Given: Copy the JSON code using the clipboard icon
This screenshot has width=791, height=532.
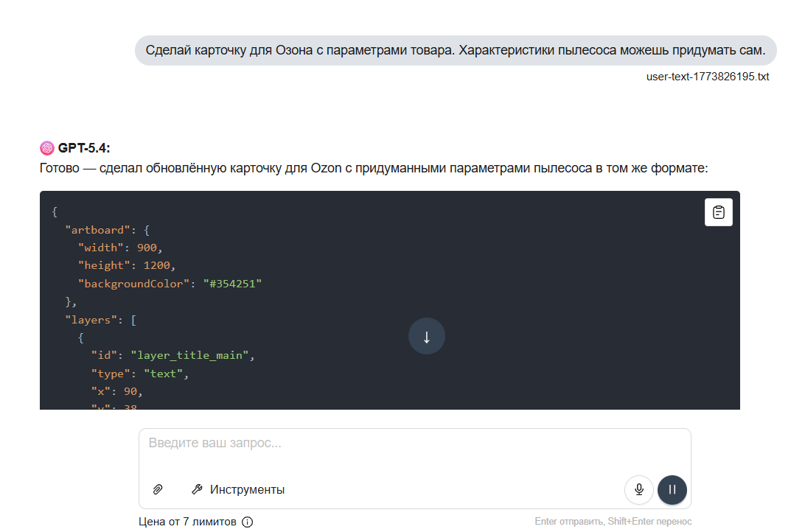Looking at the screenshot, I should pyautogui.click(x=718, y=211).
